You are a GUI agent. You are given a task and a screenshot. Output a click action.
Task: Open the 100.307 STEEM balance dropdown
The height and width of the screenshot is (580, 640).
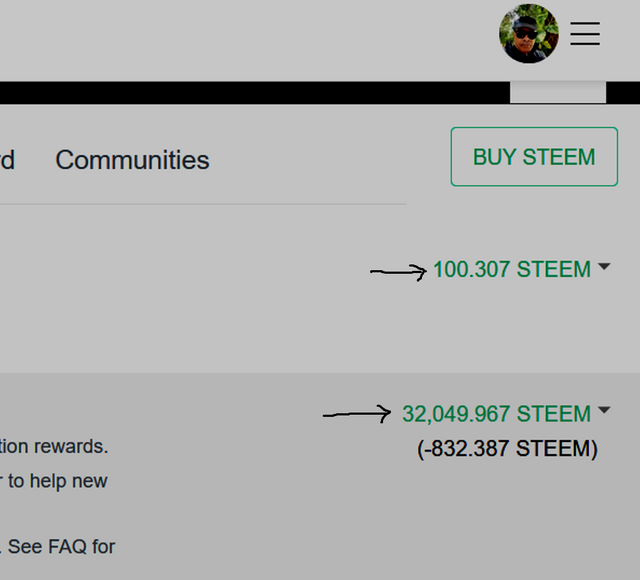[512, 269]
